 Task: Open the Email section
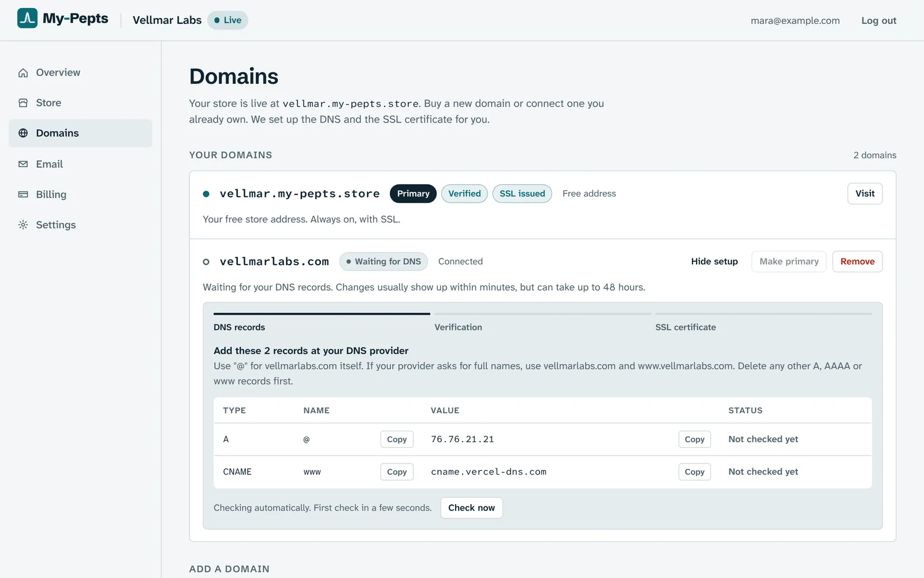tap(80, 164)
